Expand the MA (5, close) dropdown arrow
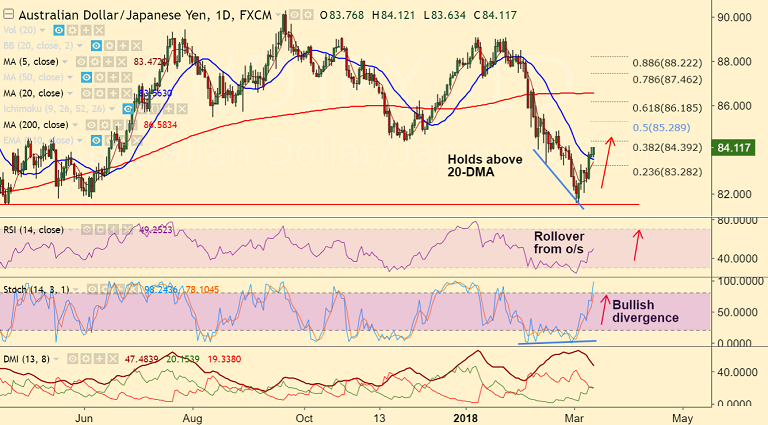The height and width of the screenshot is (425, 768). click(65, 62)
